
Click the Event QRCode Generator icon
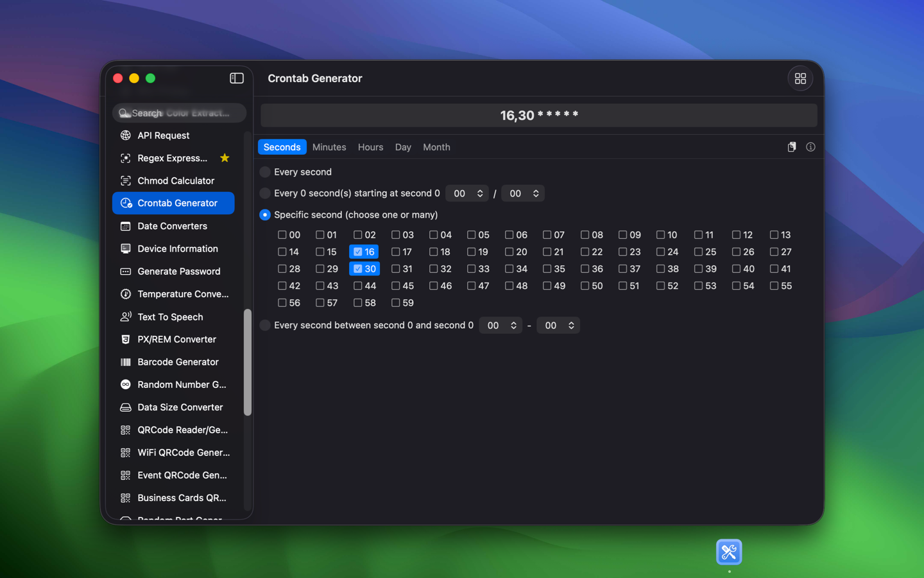pos(126,475)
